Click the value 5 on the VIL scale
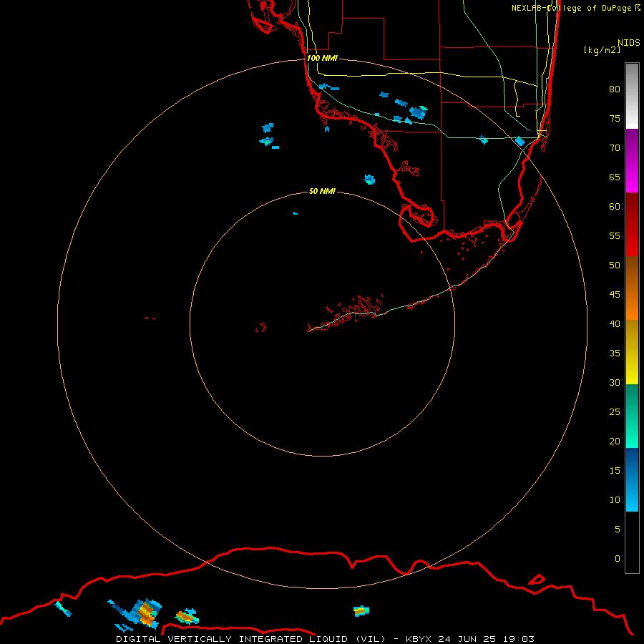This screenshot has width=644, height=644. (618, 530)
